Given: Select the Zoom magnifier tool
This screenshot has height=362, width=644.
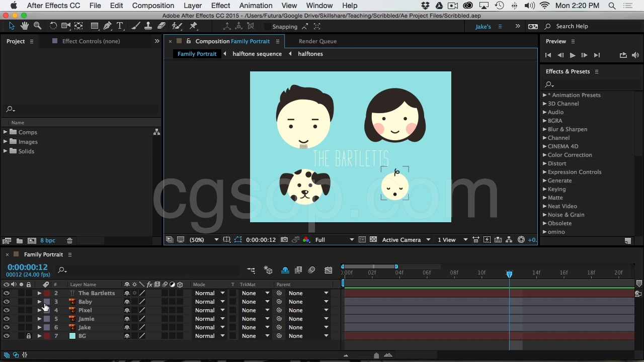Looking at the screenshot, I should (38, 26).
